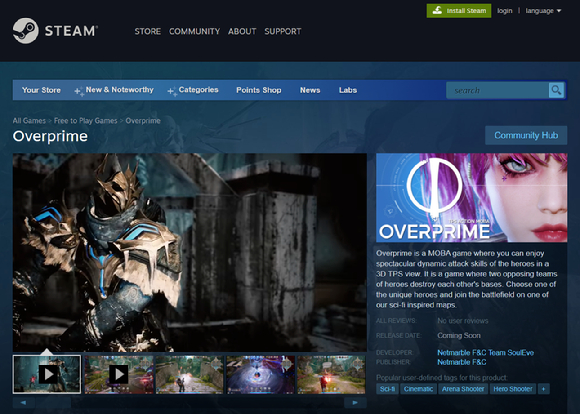This screenshot has height=414, width=580.
Task: Select the Your Store tab
Action: pos(41,90)
